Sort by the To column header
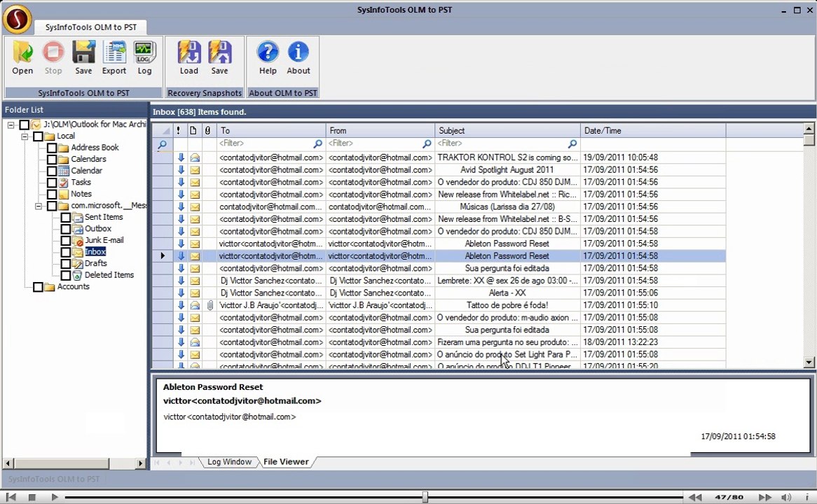 [x=271, y=130]
